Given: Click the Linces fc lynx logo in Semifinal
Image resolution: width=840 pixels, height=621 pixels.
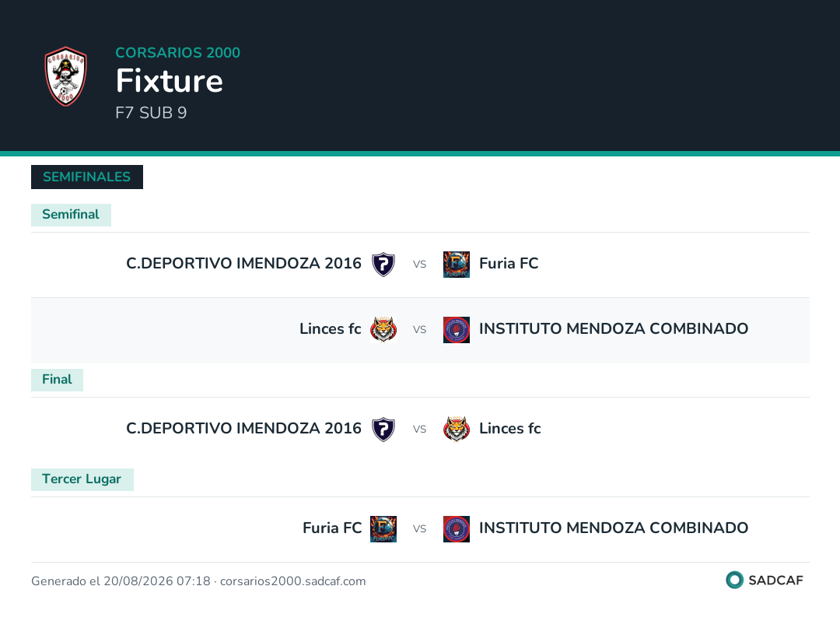Looking at the screenshot, I should pos(383,329).
